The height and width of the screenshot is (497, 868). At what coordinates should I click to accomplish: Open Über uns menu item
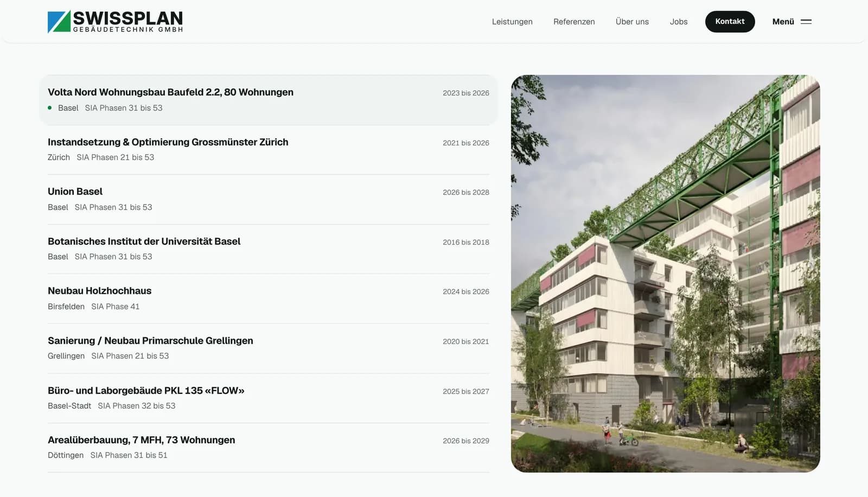(x=632, y=22)
